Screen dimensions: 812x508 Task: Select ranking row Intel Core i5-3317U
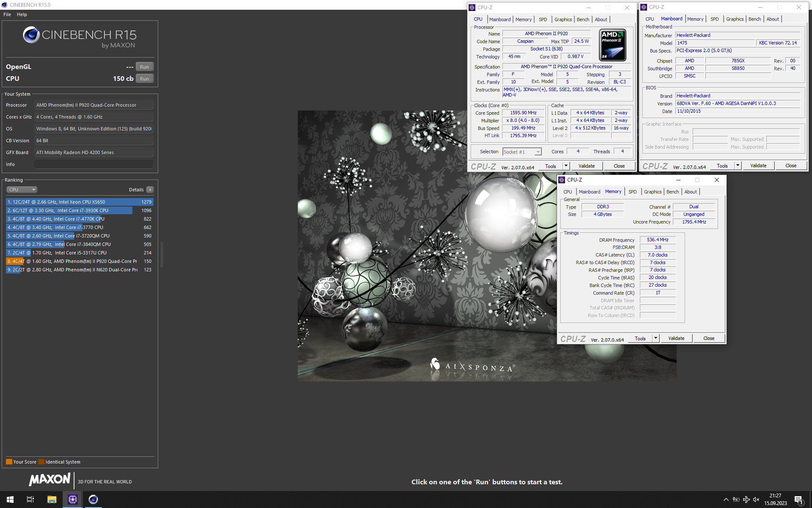click(x=80, y=253)
